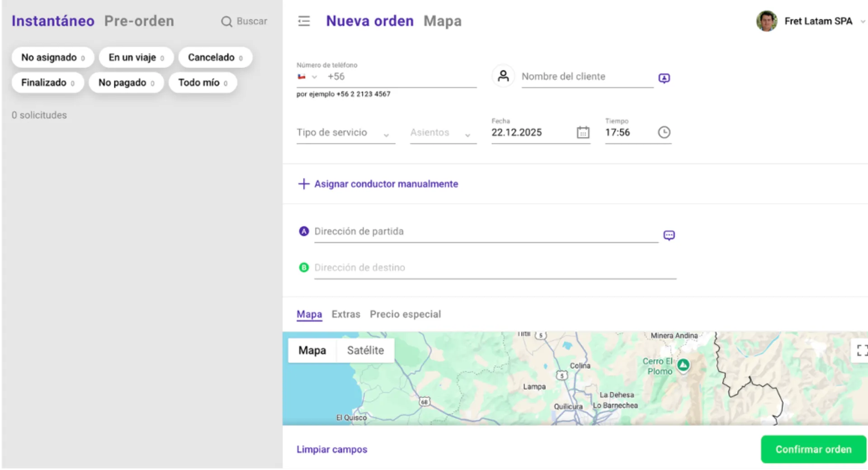Viewport: 868px width, 470px height.
Task: Click the comment icon next to departure address
Action: click(x=669, y=235)
